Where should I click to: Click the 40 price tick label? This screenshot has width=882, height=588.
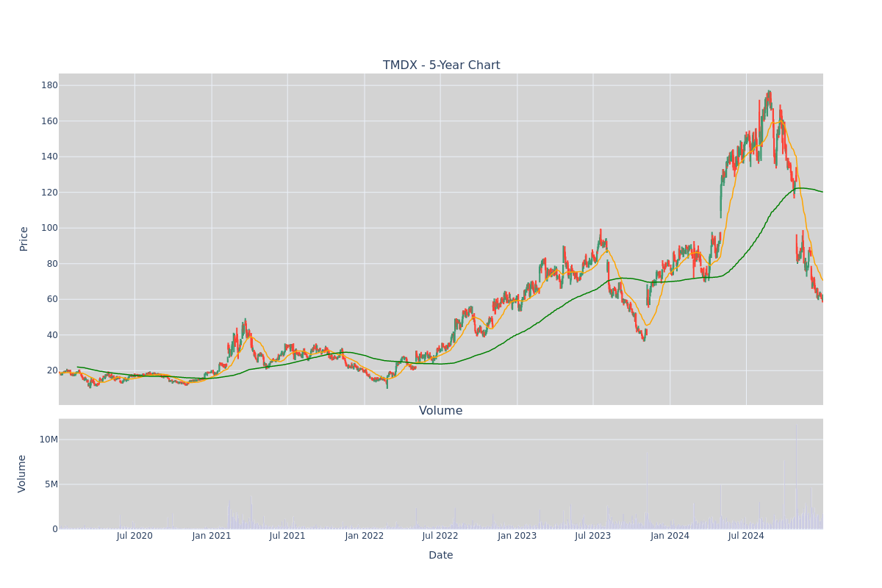51,335
